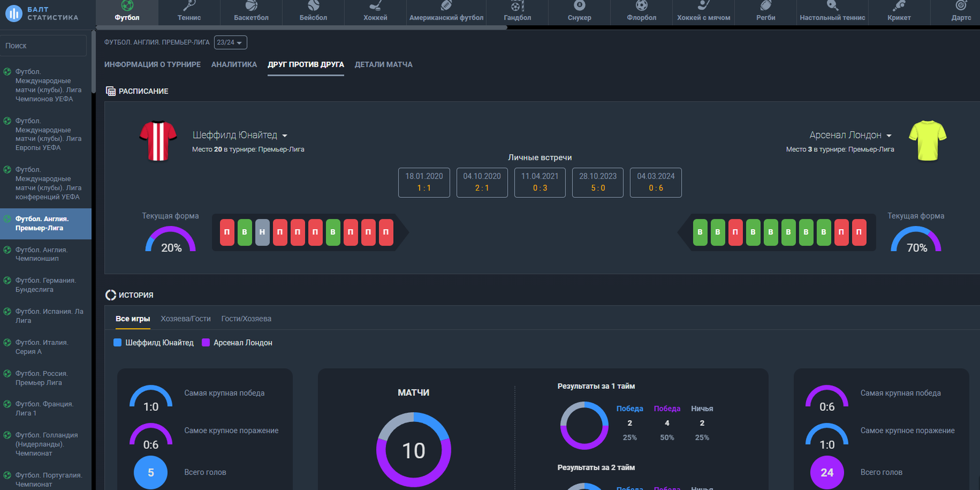Open Лига конференций УЕФА in sidebar

[x=46, y=184]
